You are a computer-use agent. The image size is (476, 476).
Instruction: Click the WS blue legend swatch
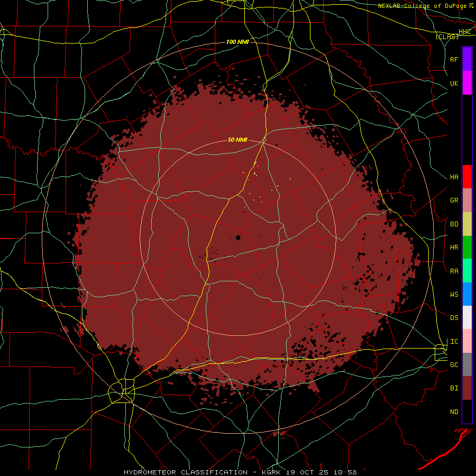click(467, 294)
